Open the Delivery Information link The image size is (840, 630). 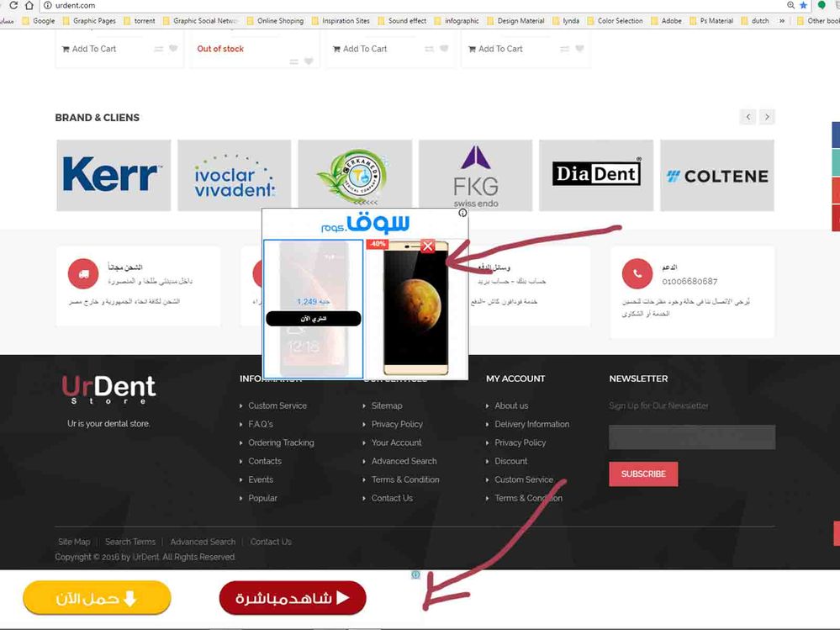[531, 424]
